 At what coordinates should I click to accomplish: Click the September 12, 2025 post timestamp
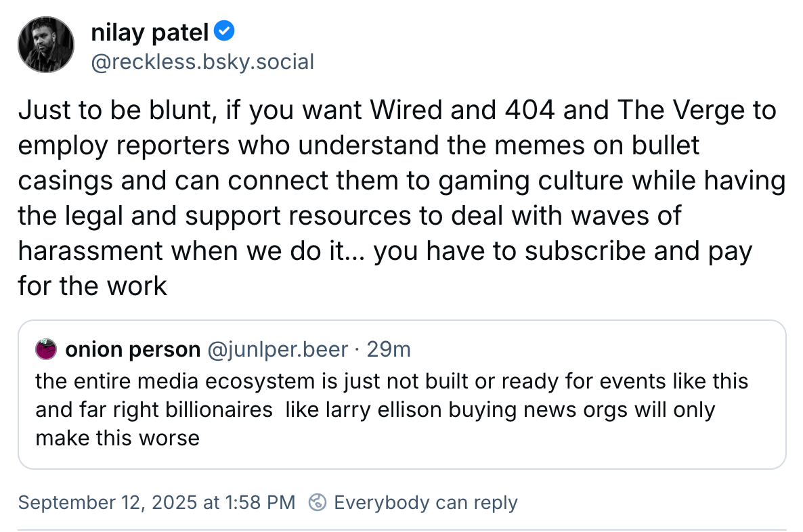156,502
